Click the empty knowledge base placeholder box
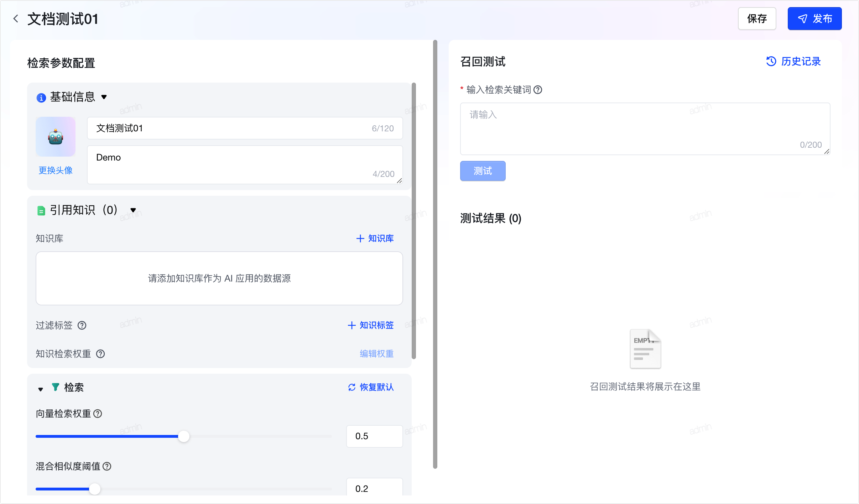The height and width of the screenshot is (504, 859). point(219,278)
